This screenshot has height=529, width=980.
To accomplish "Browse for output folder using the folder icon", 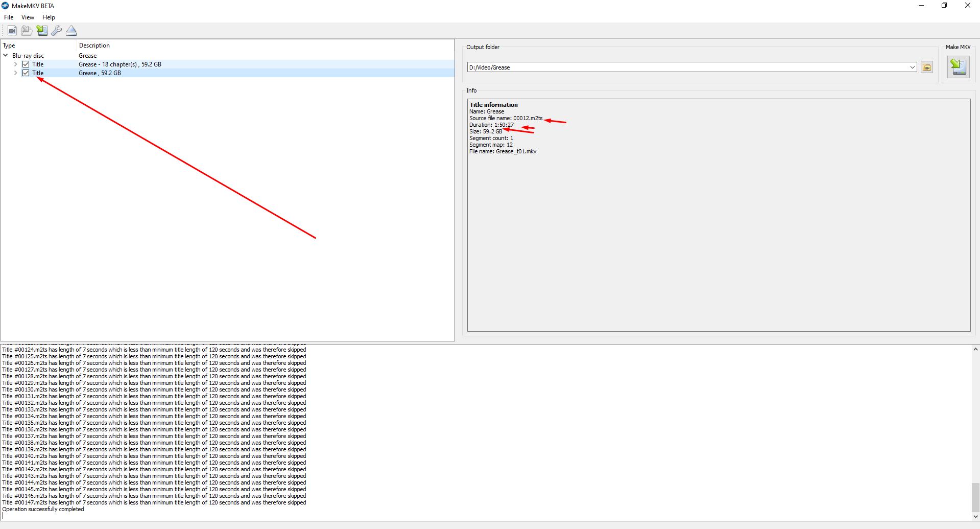I will point(927,67).
